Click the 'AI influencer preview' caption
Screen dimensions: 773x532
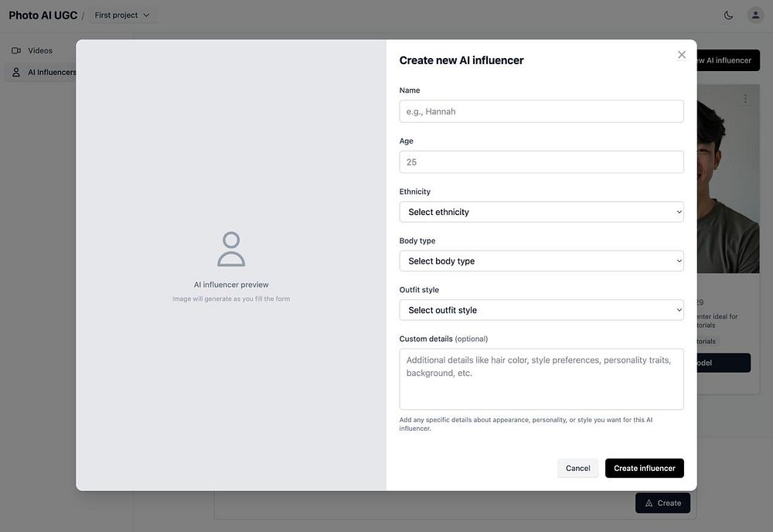coord(231,285)
